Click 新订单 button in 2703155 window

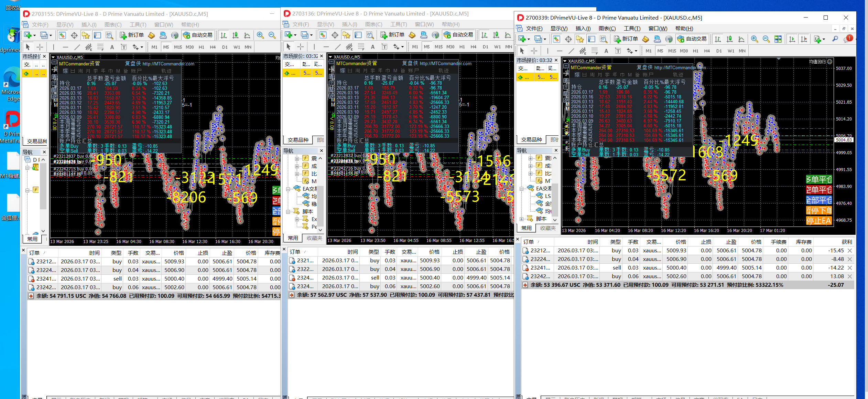click(132, 35)
